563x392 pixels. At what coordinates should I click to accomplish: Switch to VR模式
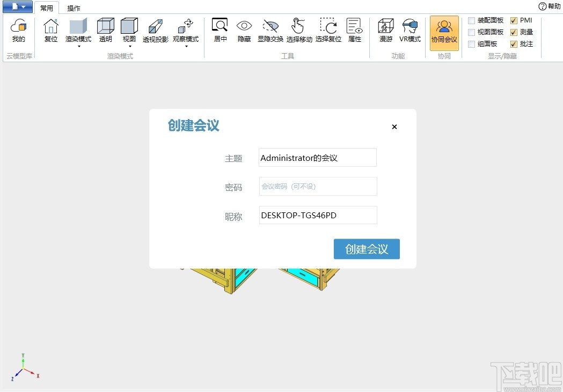point(410,31)
